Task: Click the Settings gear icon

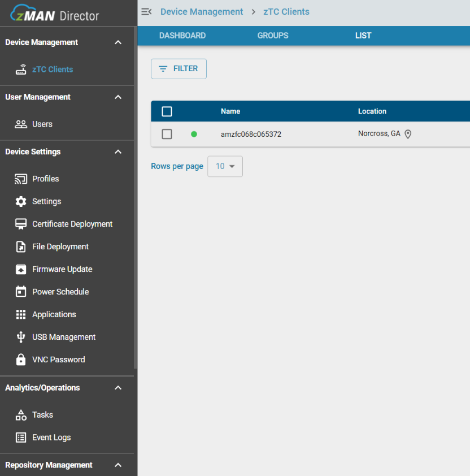Action: (x=21, y=201)
